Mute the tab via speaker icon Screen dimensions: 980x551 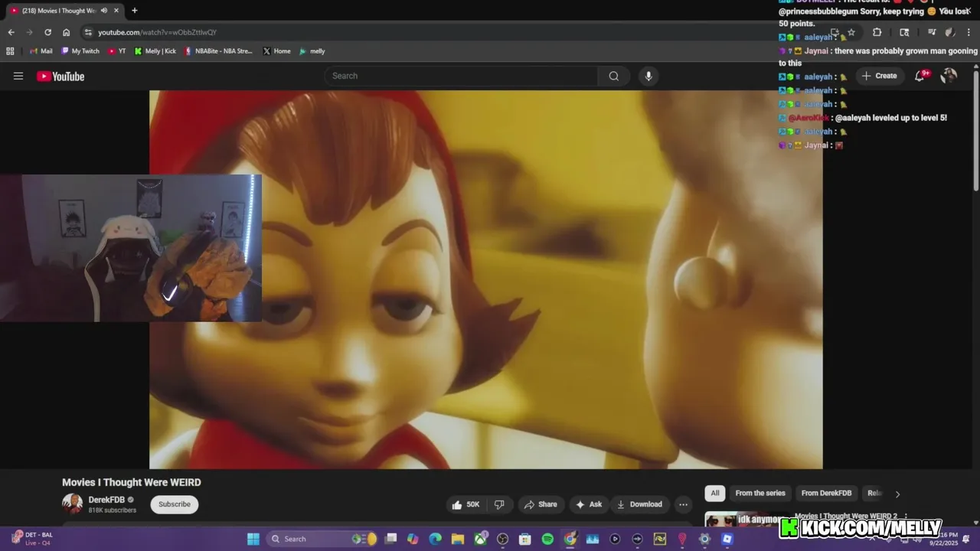(x=104, y=11)
